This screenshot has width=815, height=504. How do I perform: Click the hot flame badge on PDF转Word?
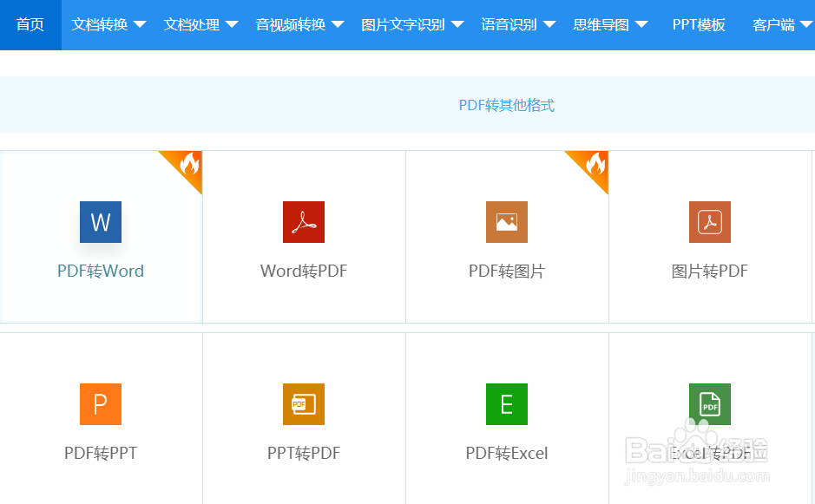click(186, 167)
